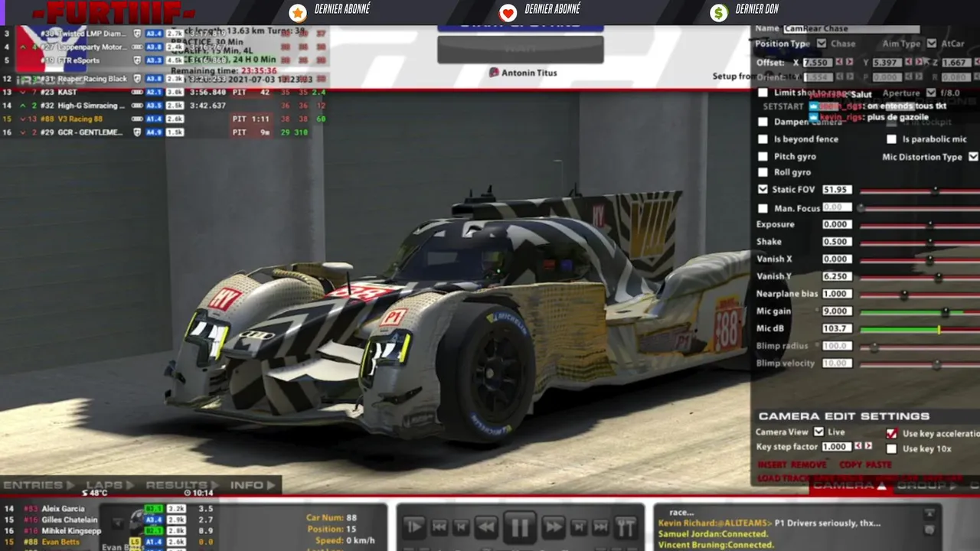This screenshot has width=980, height=551.
Task: Increase Key step factor value
Action: pos(868,445)
